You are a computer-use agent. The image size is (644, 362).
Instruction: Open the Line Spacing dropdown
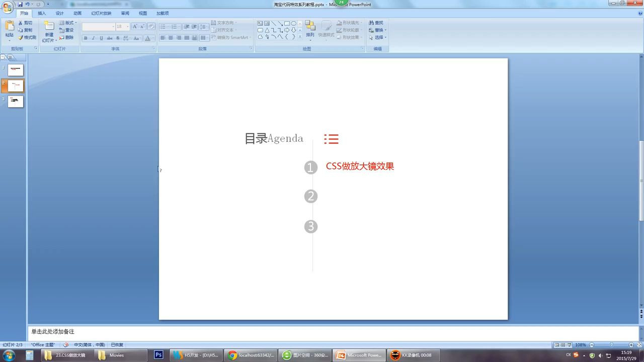click(x=204, y=27)
